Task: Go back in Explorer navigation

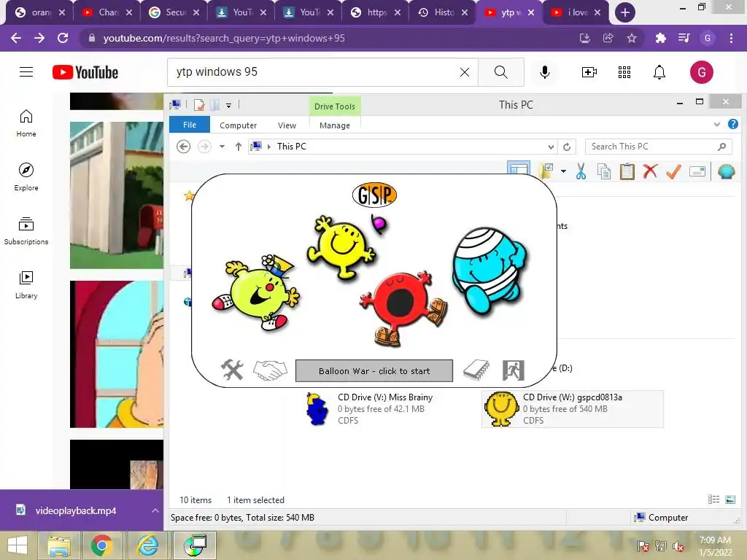Action: [183, 147]
